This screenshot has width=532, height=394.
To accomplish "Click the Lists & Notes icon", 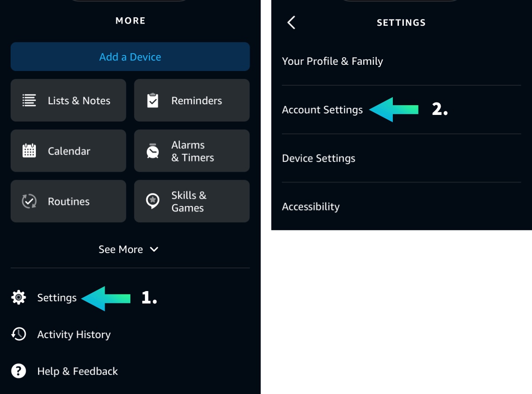I will (x=29, y=101).
